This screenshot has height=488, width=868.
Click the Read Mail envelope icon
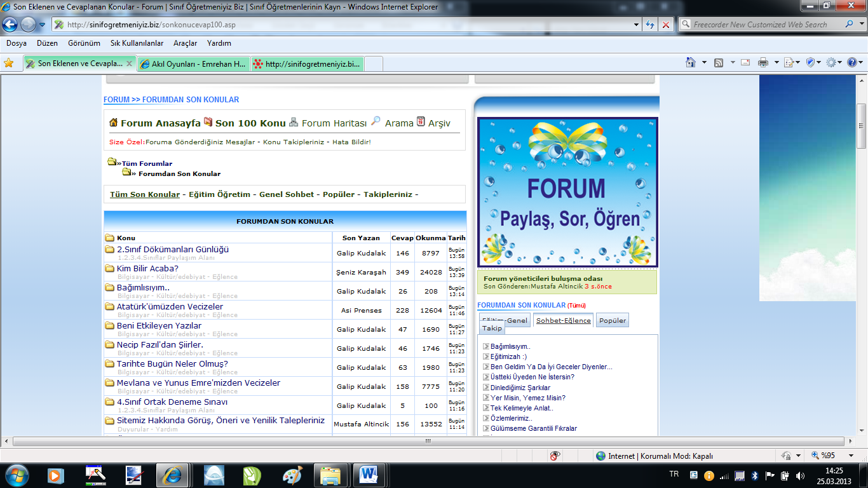(745, 62)
